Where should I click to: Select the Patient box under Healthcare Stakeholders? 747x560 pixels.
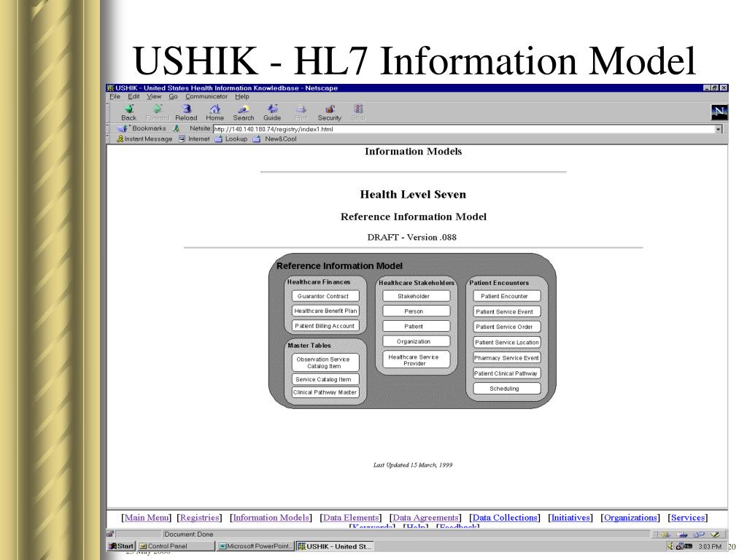[417, 327]
